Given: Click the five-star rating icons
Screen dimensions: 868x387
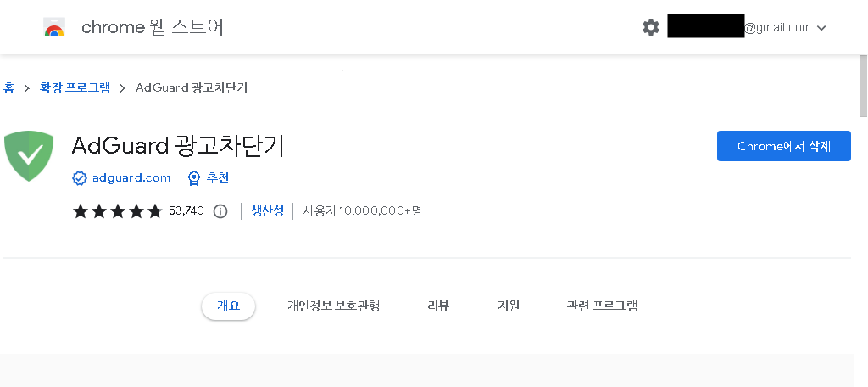Looking at the screenshot, I should (117, 211).
